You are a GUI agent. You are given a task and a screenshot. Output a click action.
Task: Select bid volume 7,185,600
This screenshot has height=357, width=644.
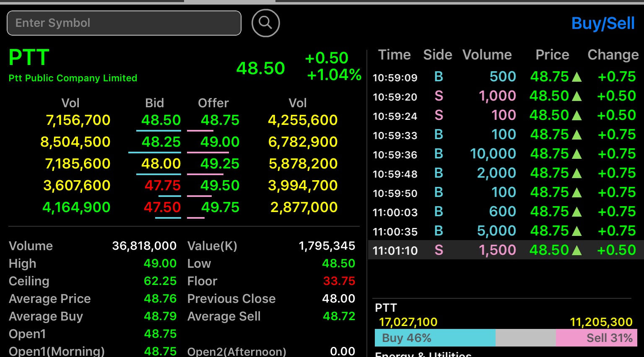(x=78, y=164)
